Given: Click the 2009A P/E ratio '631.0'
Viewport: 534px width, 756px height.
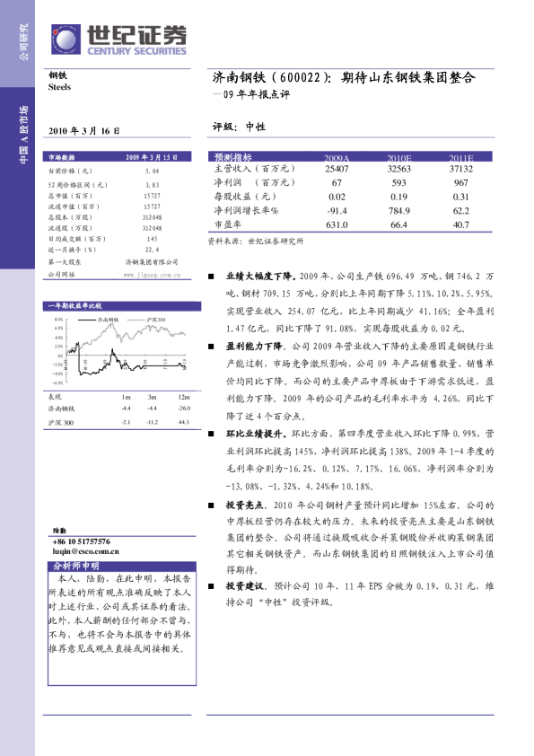Looking at the screenshot, I should pyautogui.click(x=337, y=224).
